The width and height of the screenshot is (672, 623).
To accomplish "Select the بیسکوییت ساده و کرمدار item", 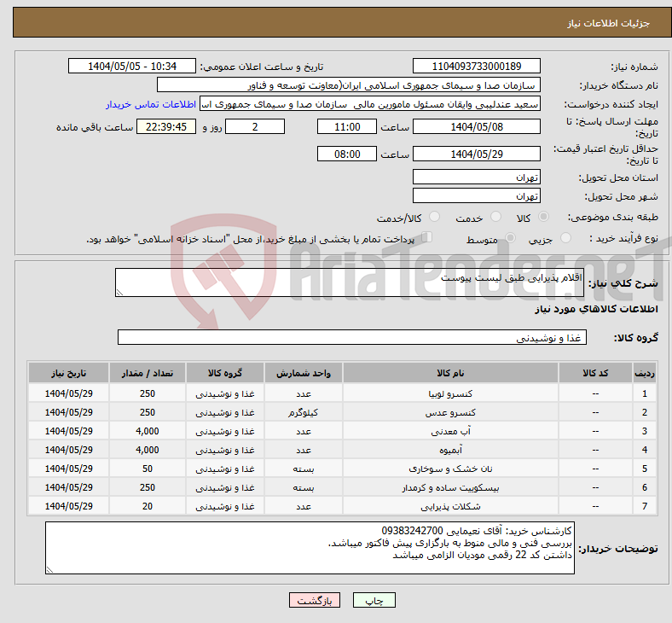I will (450, 487).
